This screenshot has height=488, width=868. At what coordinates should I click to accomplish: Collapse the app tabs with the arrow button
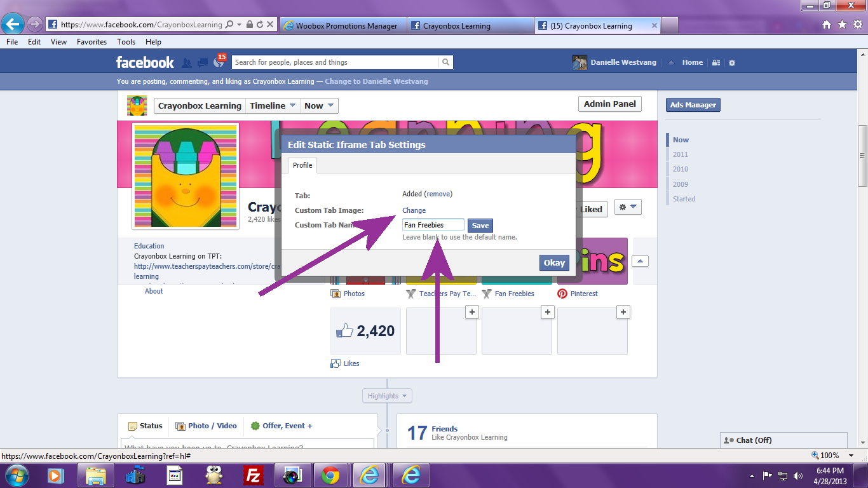point(641,261)
